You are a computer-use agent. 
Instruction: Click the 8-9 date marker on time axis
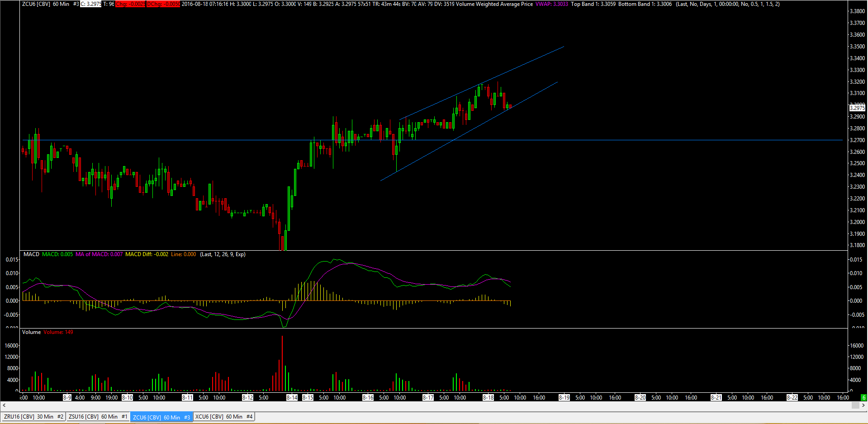point(67,398)
